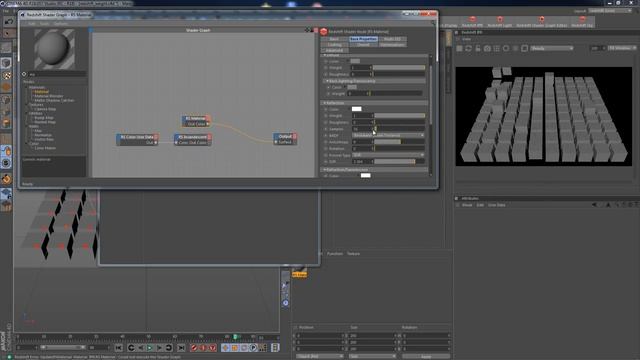
Task: Click Go to start of timeline button
Action: coord(118,348)
